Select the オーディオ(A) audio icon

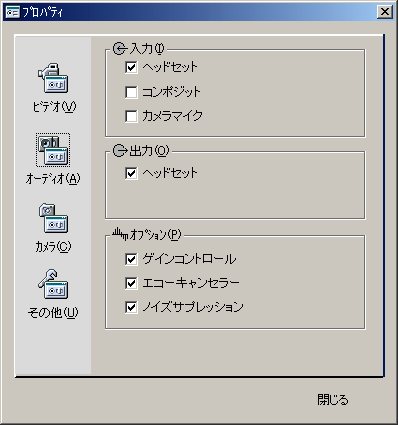pos(53,150)
